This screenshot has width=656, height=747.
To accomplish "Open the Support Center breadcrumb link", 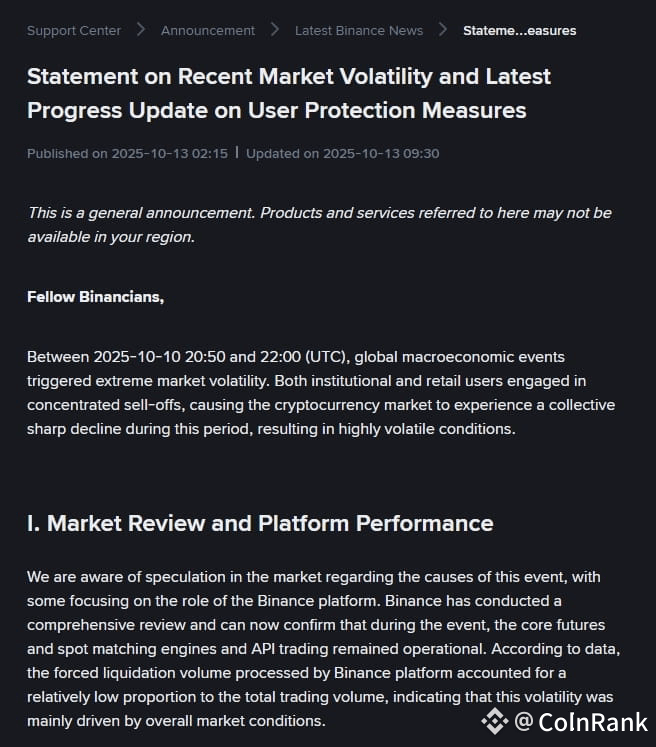I will pyautogui.click(x=74, y=30).
